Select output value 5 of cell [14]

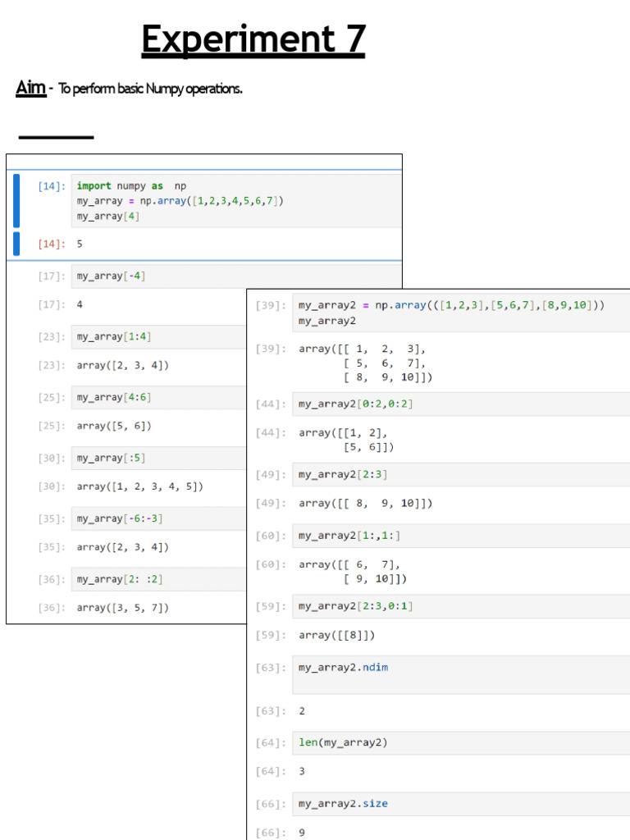coord(80,244)
